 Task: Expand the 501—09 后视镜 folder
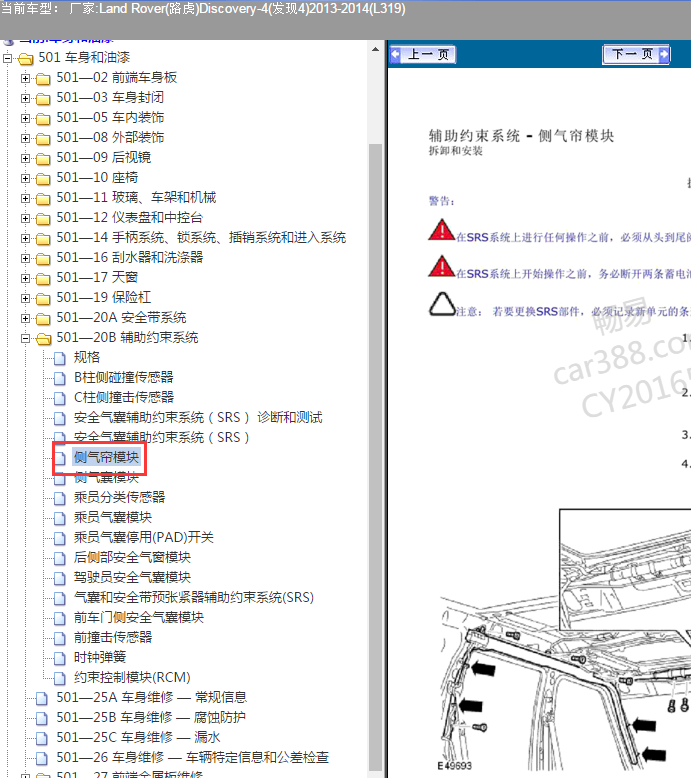tap(25, 158)
